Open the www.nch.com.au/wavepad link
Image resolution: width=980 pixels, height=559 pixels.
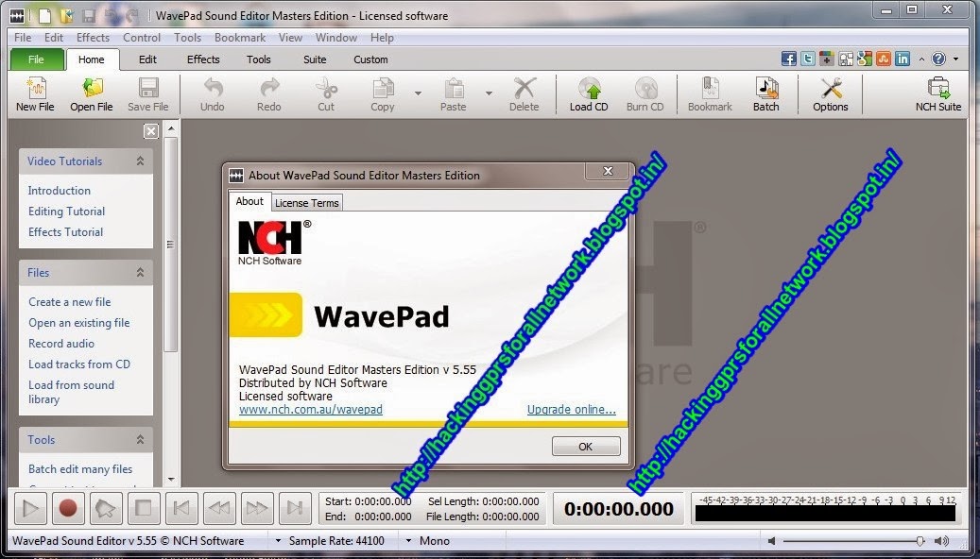(311, 410)
